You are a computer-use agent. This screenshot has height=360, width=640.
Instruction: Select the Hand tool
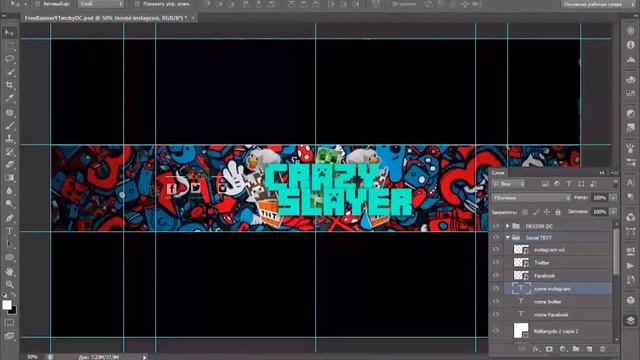10,271
